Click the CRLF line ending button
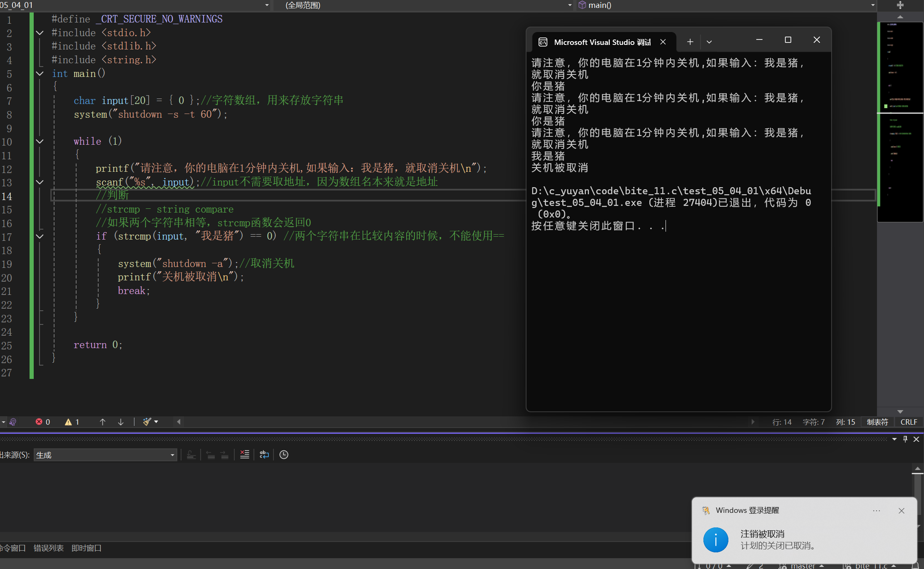 [x=909, y=422]
